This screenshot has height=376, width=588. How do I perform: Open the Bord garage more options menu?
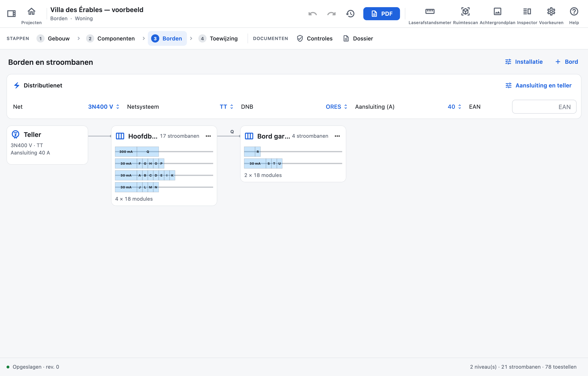click(x=337, y=136)
